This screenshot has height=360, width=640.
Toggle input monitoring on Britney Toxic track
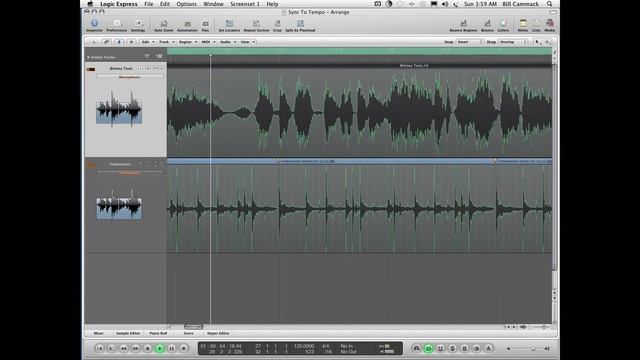point(140,68)
